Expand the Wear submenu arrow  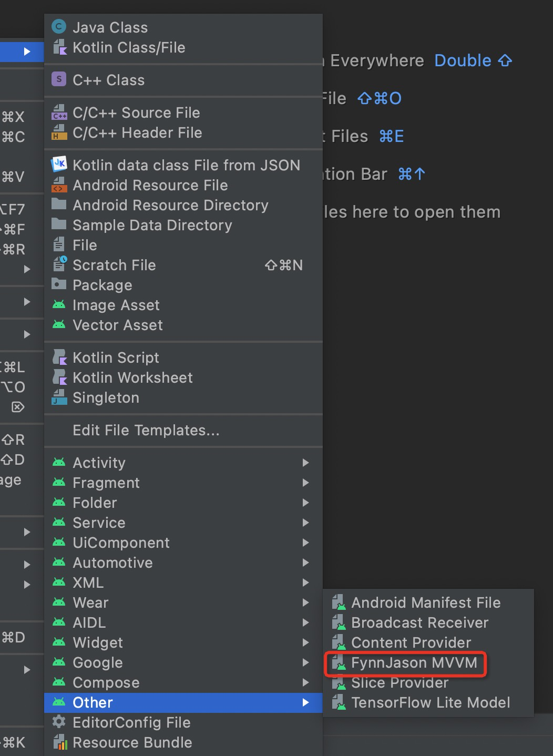click(x=305, y=602)
